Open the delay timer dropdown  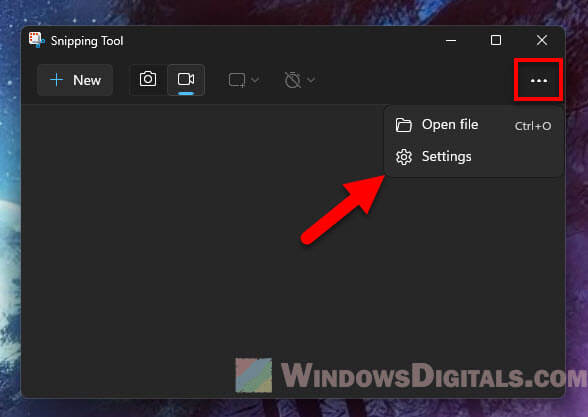[300, 80]
